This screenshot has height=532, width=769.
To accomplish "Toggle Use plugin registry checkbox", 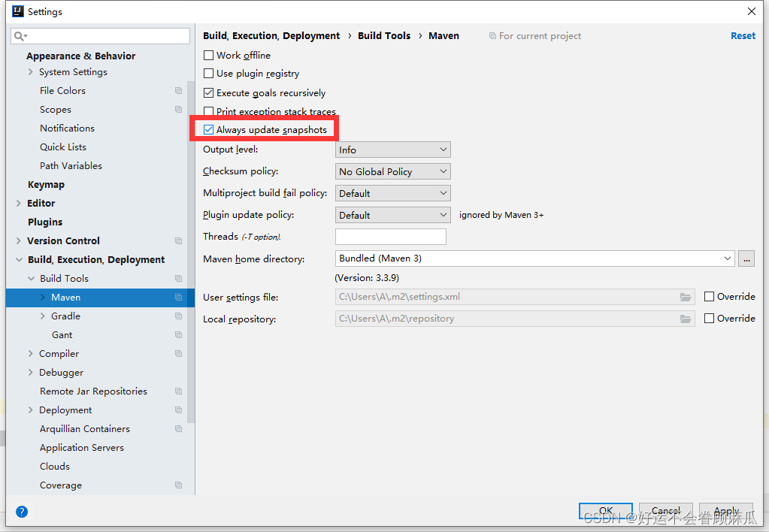I will 208,74.
